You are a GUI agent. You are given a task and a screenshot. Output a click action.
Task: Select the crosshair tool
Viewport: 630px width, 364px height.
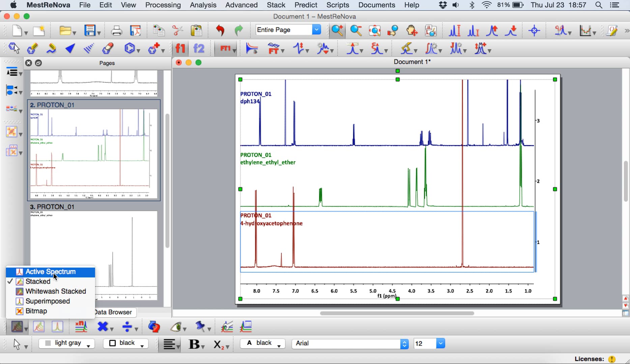(x=535, y=31)
